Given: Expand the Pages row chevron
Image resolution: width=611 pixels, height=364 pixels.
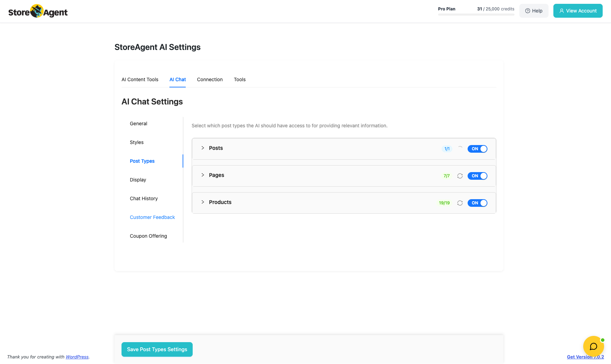Looking at the screenshot, I should pyautogui.click(x=203, y=175).
